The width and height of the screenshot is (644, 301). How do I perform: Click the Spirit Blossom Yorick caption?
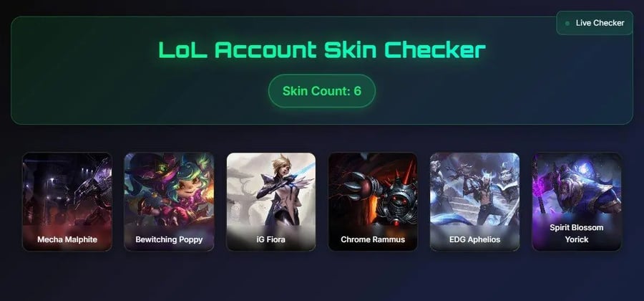click(577, 234)
